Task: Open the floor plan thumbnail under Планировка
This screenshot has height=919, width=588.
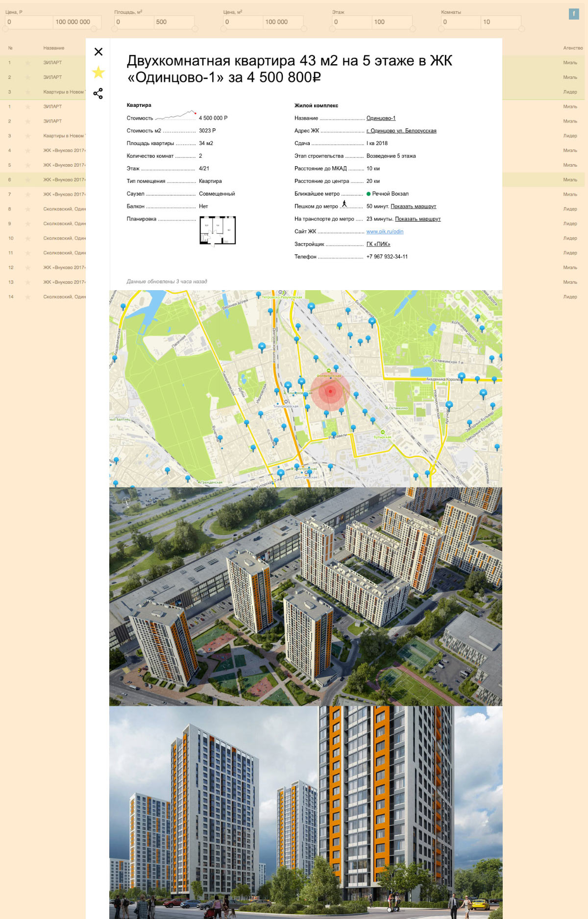Action: (218, 230)
